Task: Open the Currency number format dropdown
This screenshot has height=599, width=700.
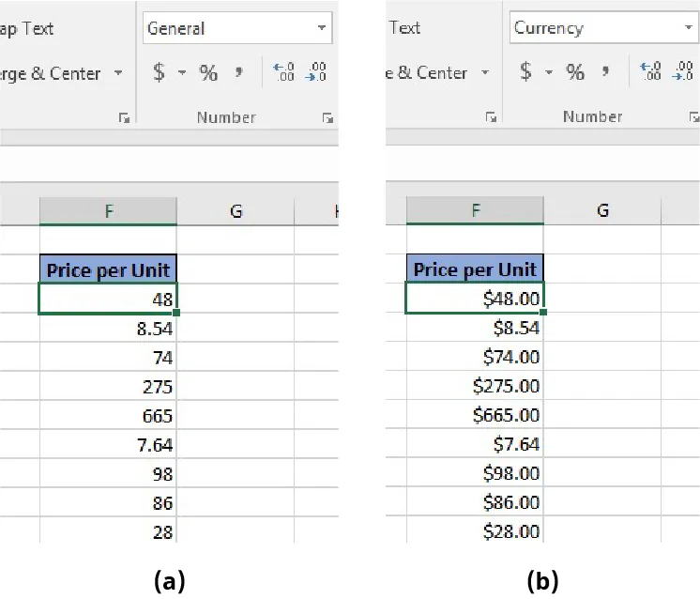Action: 690,28
